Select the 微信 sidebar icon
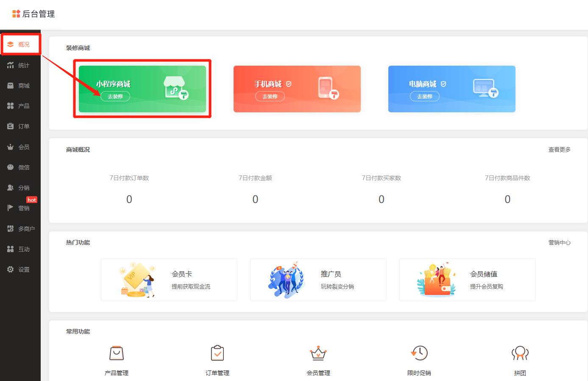The height and width of the screenshot is (381, 588). pos(11,167)
